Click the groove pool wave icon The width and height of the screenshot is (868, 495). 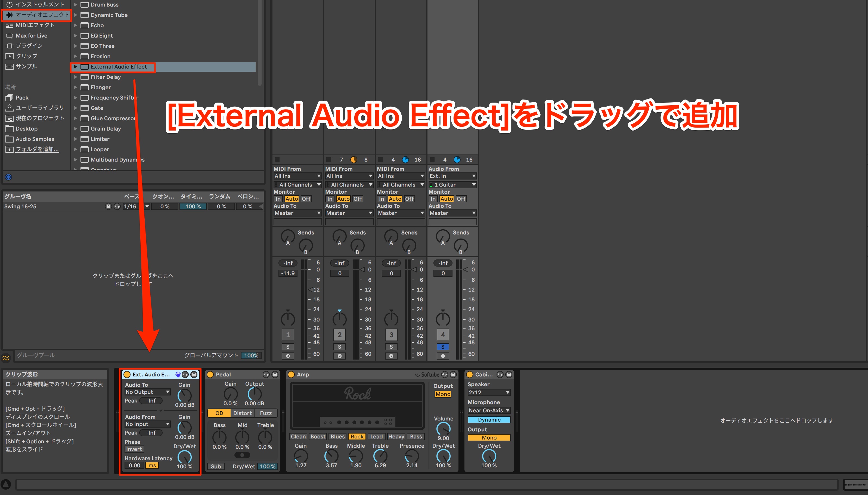pos(6,358)
